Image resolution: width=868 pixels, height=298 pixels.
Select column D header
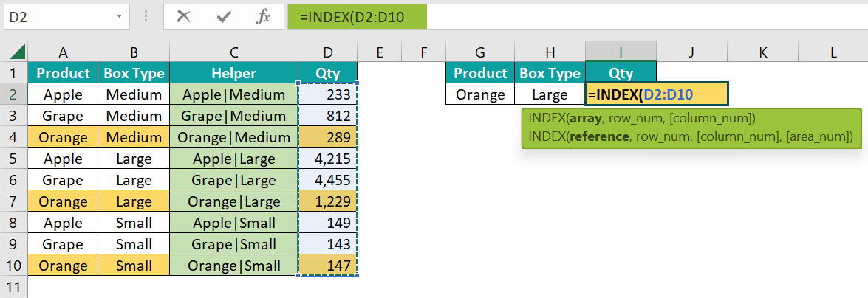click(x=328, y=52)
